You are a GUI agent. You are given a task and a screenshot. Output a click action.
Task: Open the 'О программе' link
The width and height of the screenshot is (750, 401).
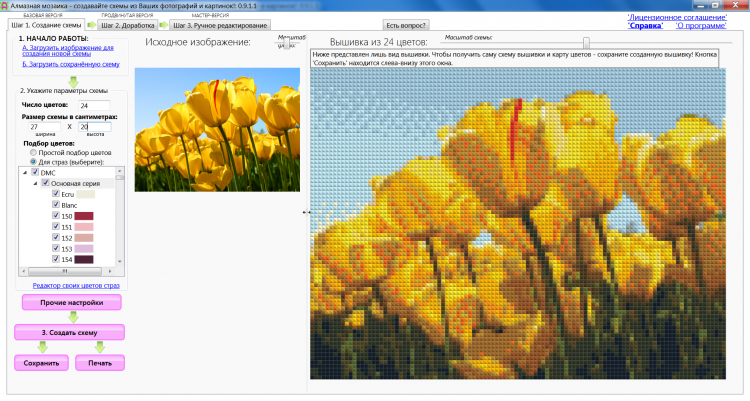[x=701, y=26]
